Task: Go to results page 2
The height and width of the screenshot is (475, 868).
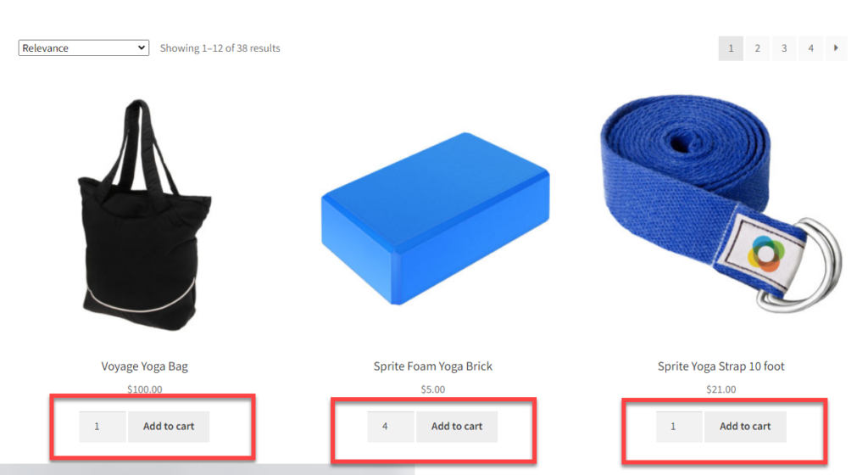Action: coord(757,48)
